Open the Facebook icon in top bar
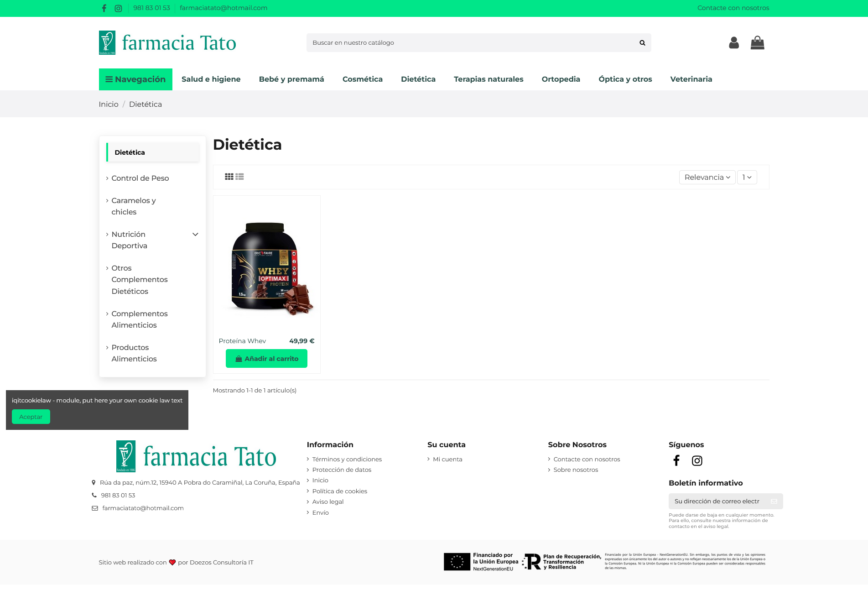Screen dimensions: 868x606 pos(104,8)
